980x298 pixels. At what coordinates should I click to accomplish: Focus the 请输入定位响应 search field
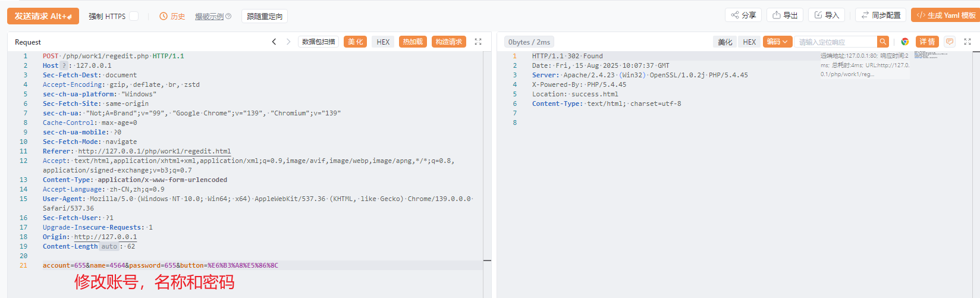[835, 42]
